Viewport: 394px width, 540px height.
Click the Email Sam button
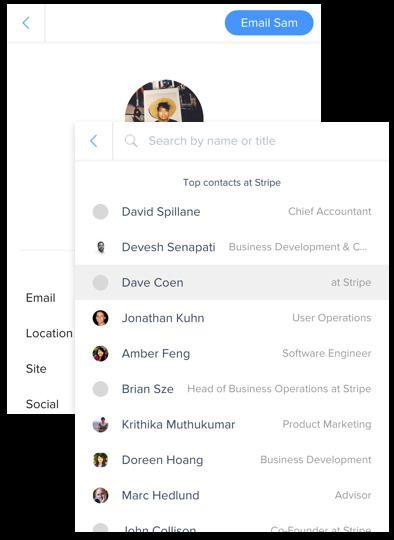point(269,23)
